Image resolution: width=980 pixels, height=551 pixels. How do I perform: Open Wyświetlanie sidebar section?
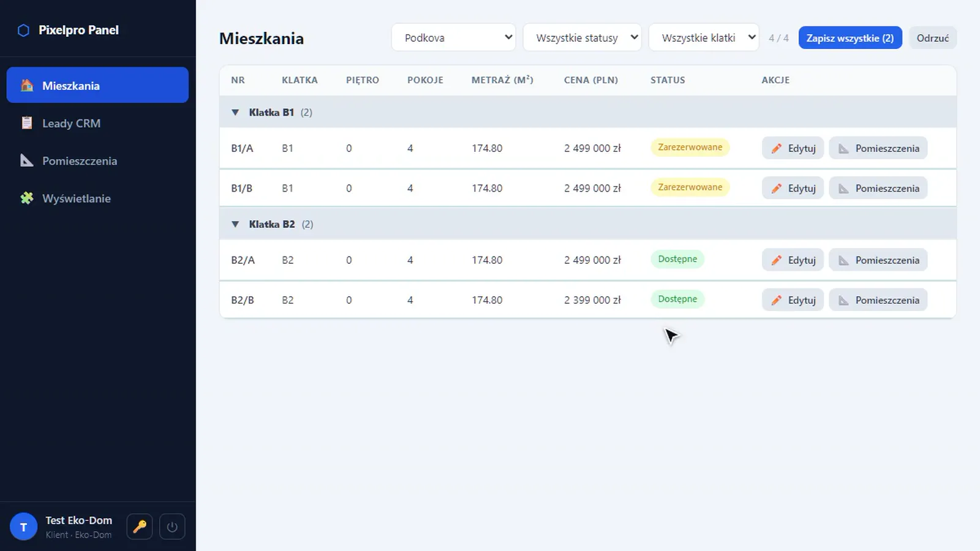[x=97, y=198]
